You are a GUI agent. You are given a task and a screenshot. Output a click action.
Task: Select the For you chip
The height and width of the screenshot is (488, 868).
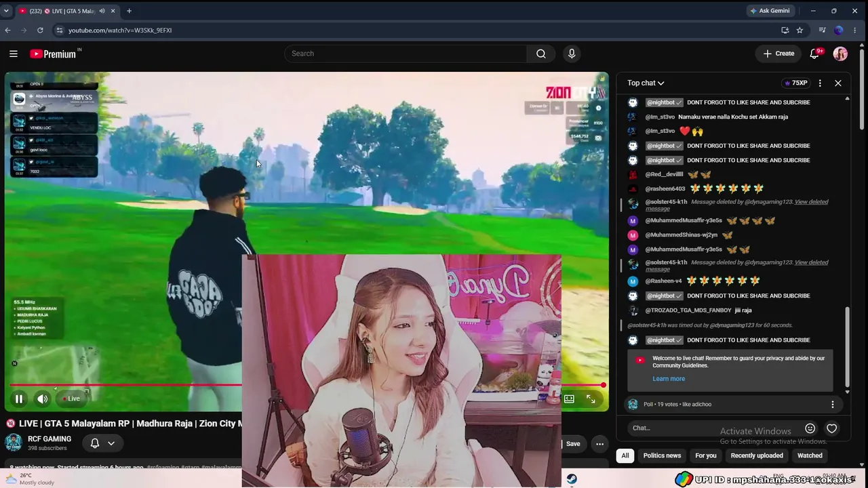705,455
